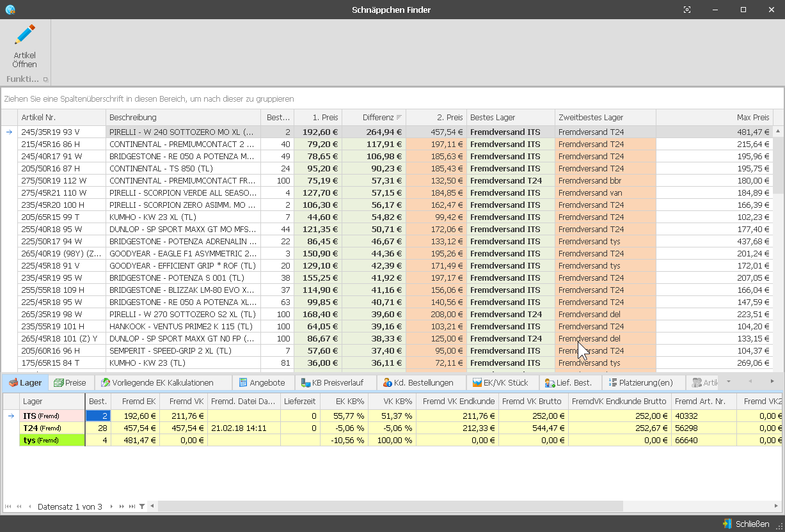Click description HANKOOK - VENTUS PRIME2 K 115

183,327
